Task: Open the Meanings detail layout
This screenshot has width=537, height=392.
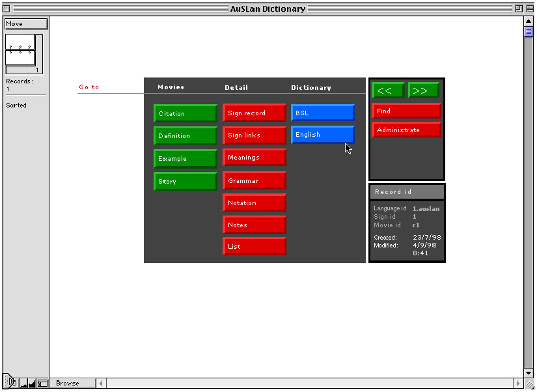Action: (x=254, y=158)
